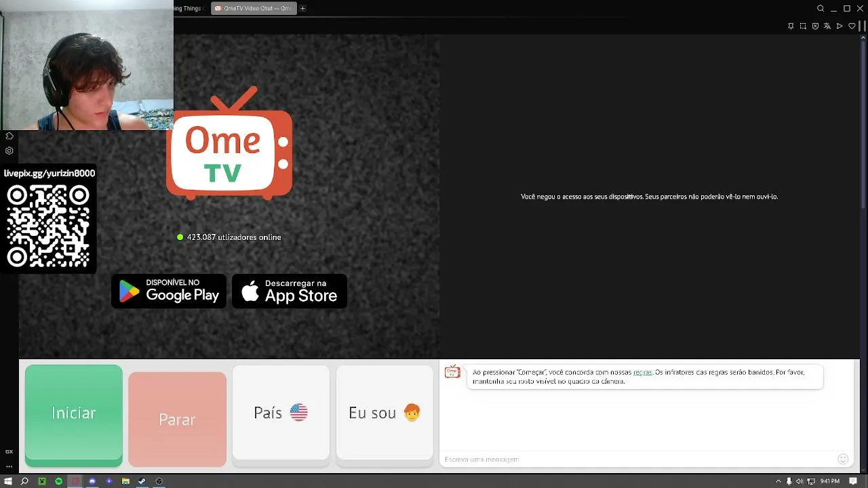The height and width of the screenshot is (488, 868).
Task: Click the livepix QR code image
Action: [48, 226]
